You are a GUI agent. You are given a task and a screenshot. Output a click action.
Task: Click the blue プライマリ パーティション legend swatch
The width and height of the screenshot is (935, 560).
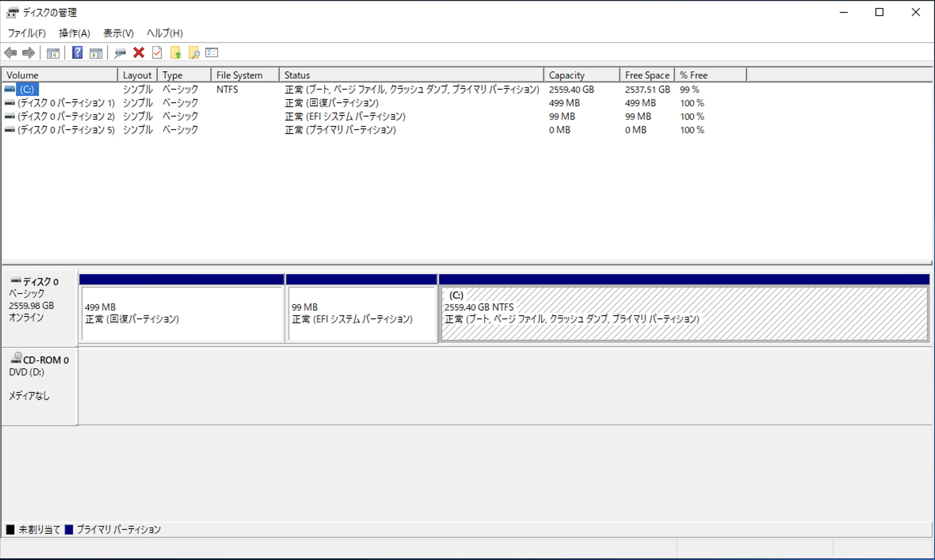tap(69, 530)
